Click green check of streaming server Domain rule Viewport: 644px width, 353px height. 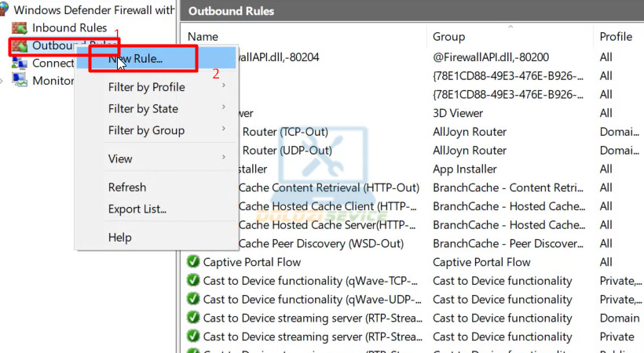click(193, 318)
